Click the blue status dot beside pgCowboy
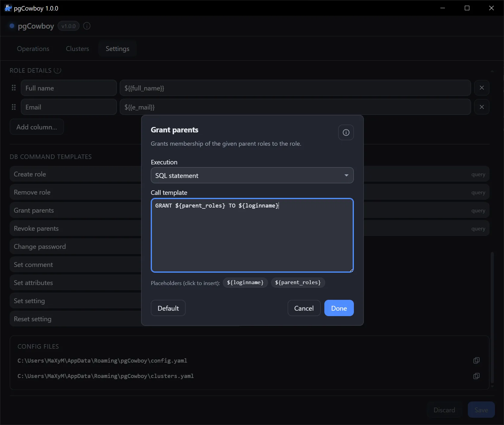Image resolution: width=504 pixels, height=425 pixels. (x=12, y=26)
